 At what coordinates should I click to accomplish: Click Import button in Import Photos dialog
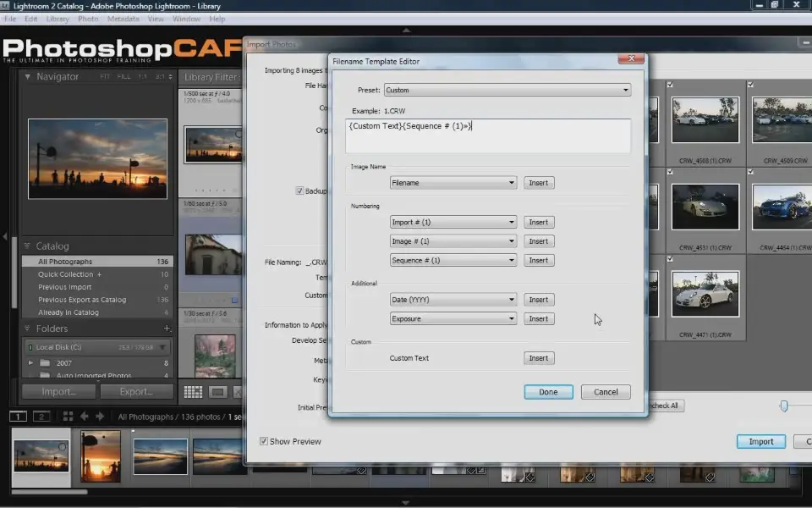[760, 441]
